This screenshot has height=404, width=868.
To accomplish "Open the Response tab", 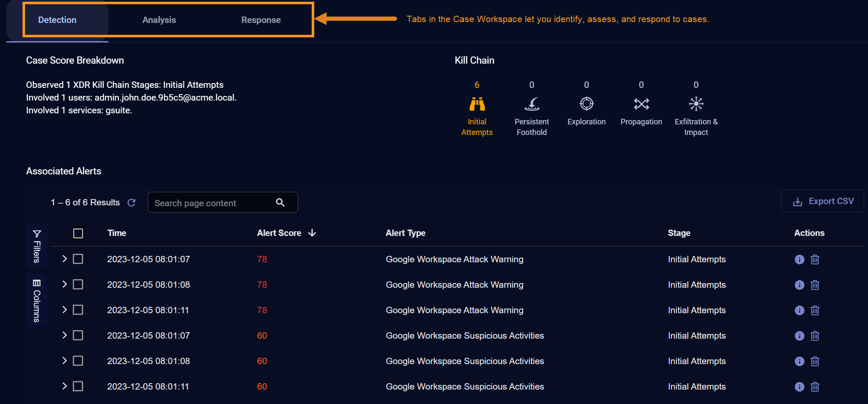I will 261,20.
